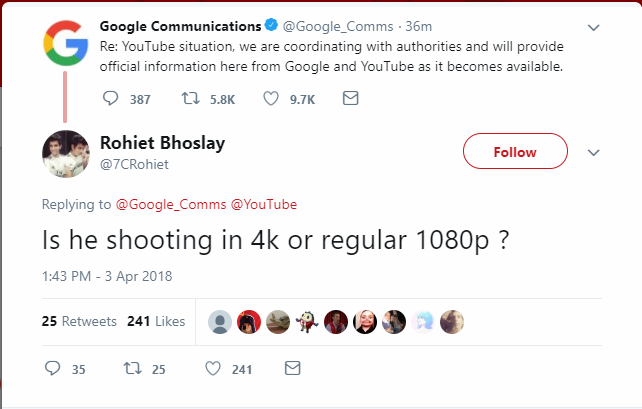Expand more options on Google Communications tweet
The image size is (642, 409).
593,28
